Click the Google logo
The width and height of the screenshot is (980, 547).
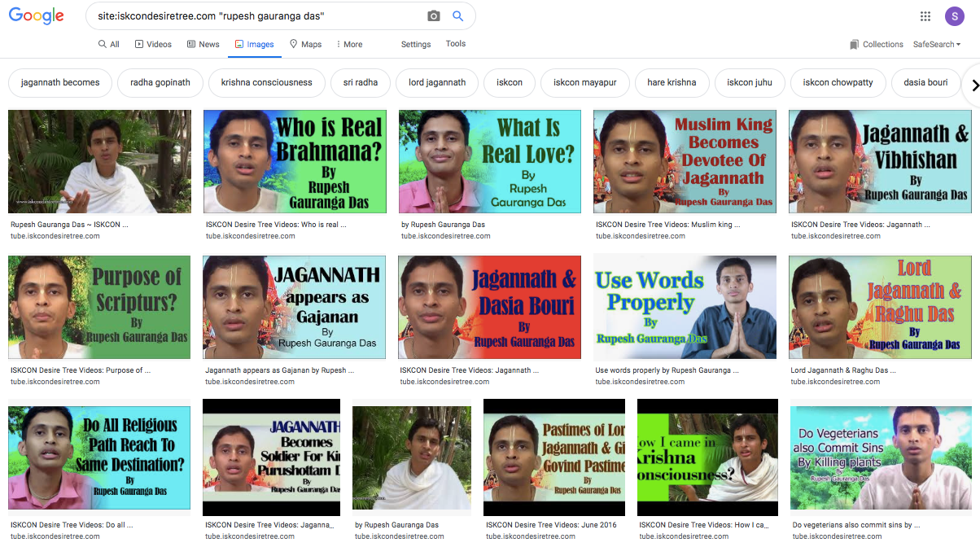click(37, 16)
